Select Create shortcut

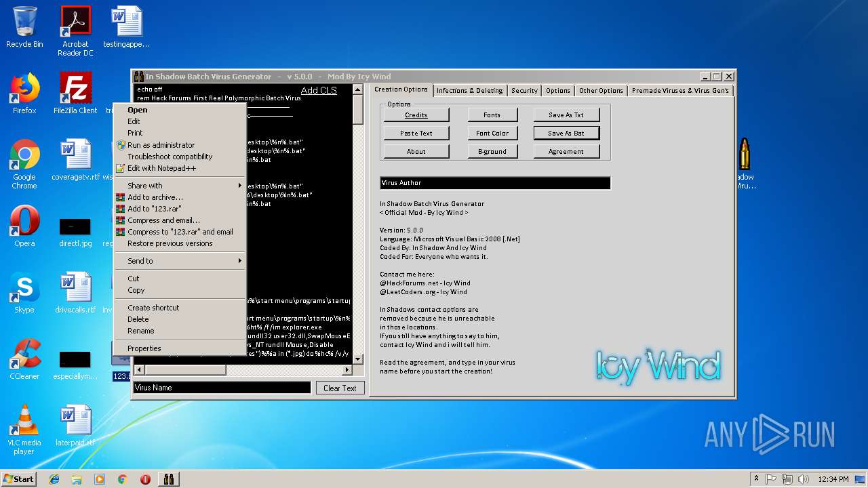179,308
